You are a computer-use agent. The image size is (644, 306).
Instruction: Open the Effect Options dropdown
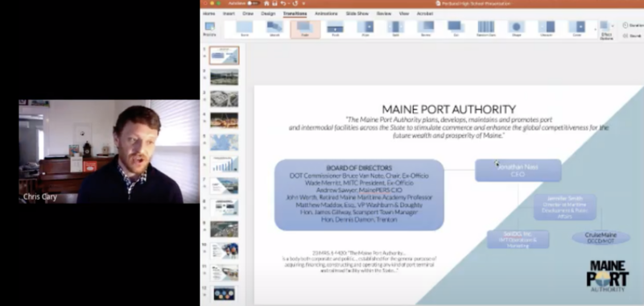pyautogui.click(x=606, y=30)
